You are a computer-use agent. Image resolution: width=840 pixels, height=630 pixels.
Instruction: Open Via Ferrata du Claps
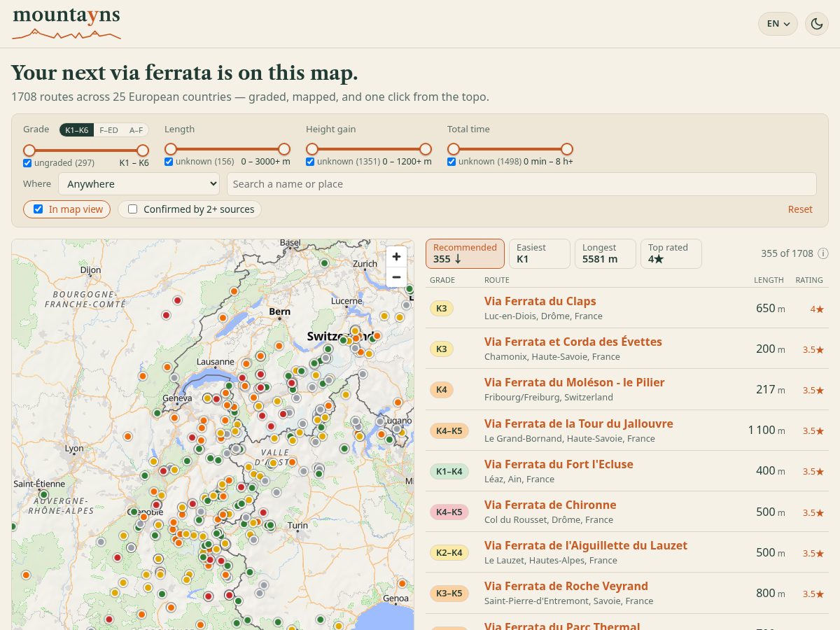(540, 301)
